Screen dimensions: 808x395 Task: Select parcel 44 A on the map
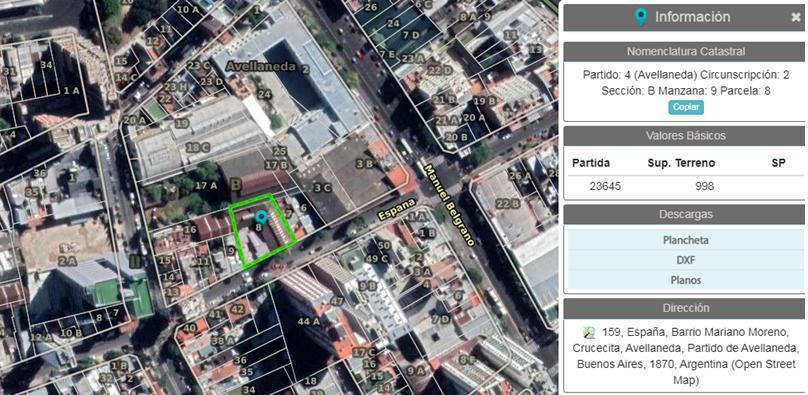tap(309, 321)
